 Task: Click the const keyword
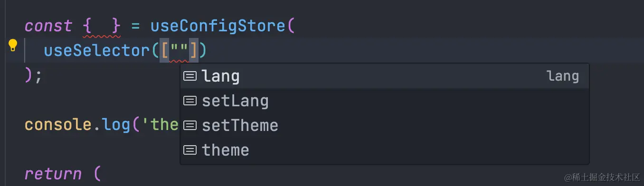[x=48, y=26]
